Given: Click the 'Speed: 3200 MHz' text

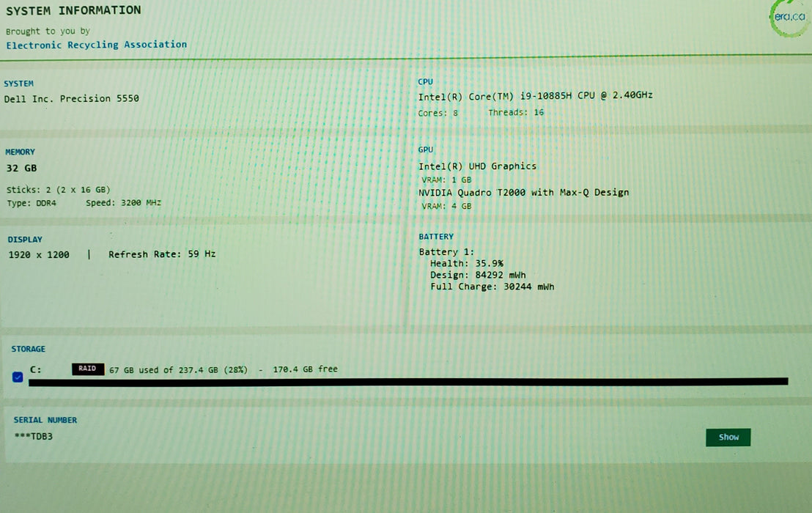Looking at the screenshot, I should tap(123, 203).
